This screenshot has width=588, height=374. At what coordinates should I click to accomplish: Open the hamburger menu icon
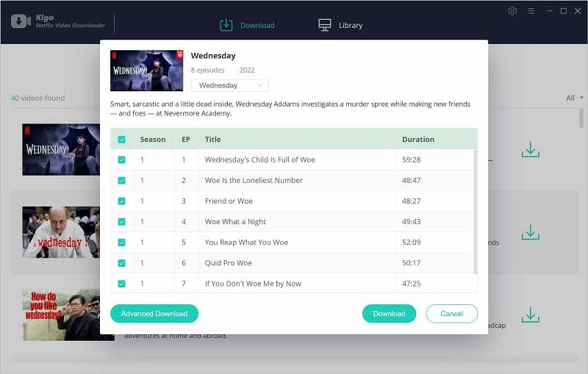[531, 11]
